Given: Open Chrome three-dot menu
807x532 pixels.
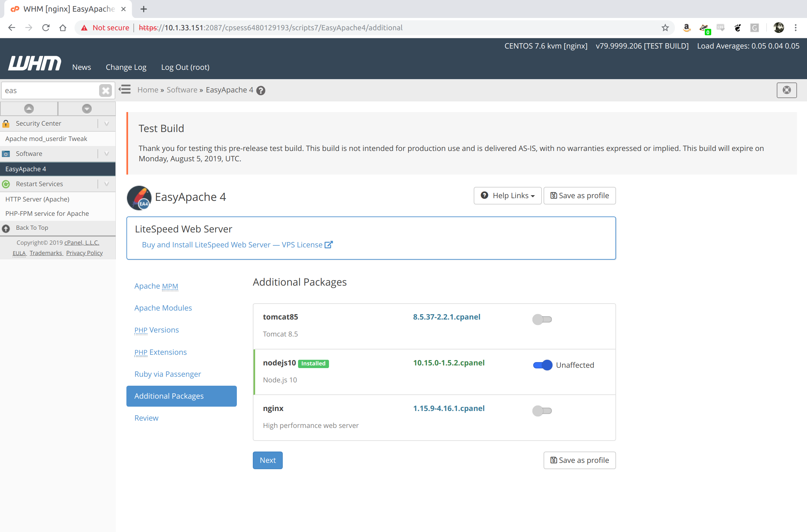Looking at the screenshot, I should pyautogui.click(x=795, y=28).
